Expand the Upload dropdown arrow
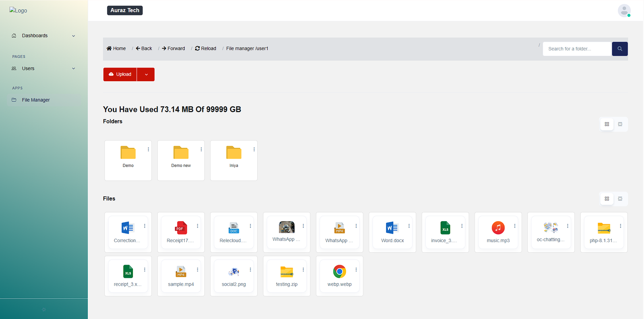Viewport: 644px width, 319px height. point(146,74)
